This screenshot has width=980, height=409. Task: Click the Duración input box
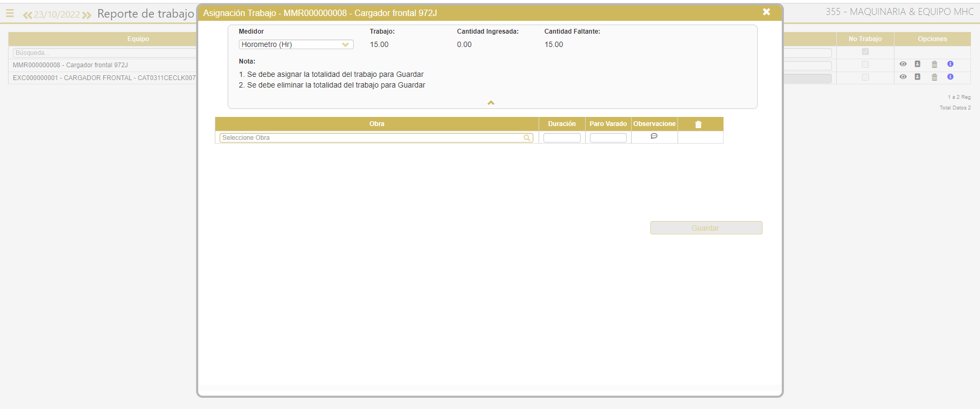[x=562, y=138]
